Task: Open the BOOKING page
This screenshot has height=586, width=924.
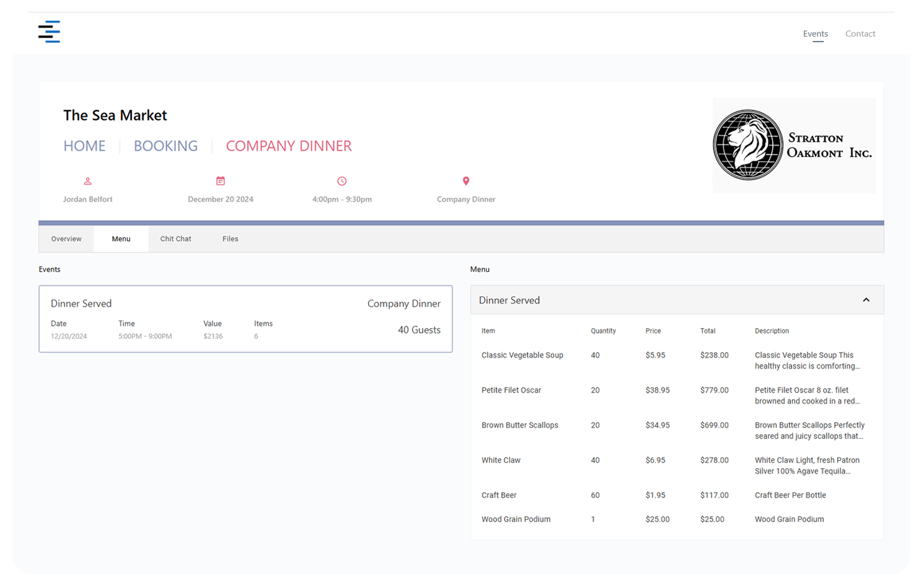Action: pyautogui.click(x=165, y=146)
